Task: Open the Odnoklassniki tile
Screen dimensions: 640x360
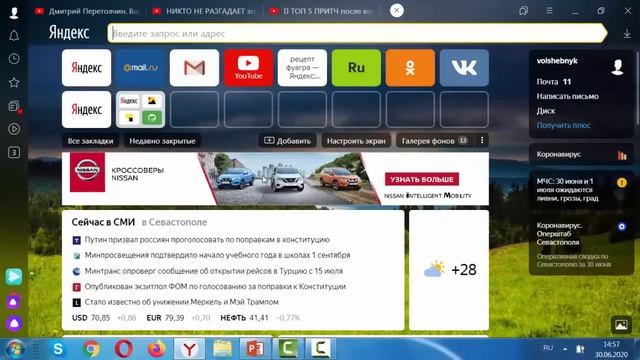Action: tap(410, 68)
